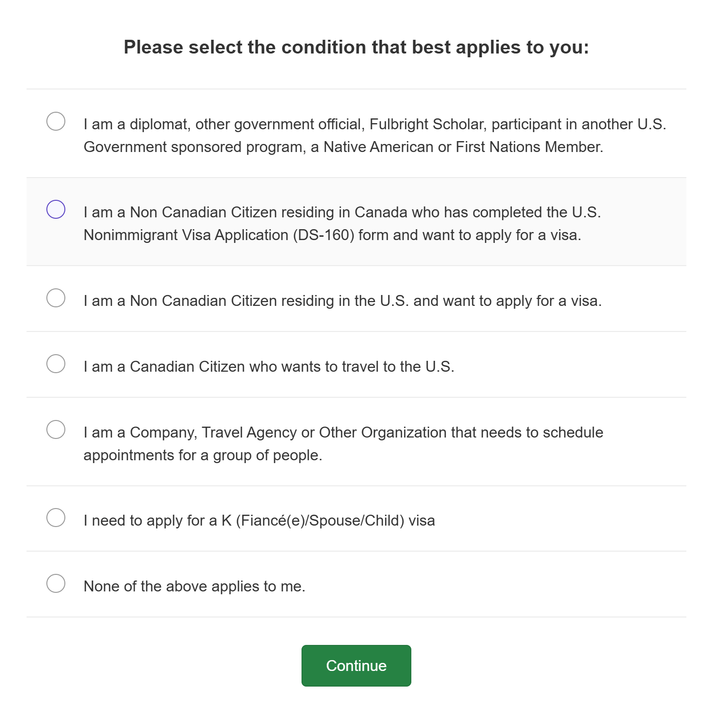The image size is (728, 706).
Task: Select the Company or Travel Agency radio button
Action: click(56, 429)
